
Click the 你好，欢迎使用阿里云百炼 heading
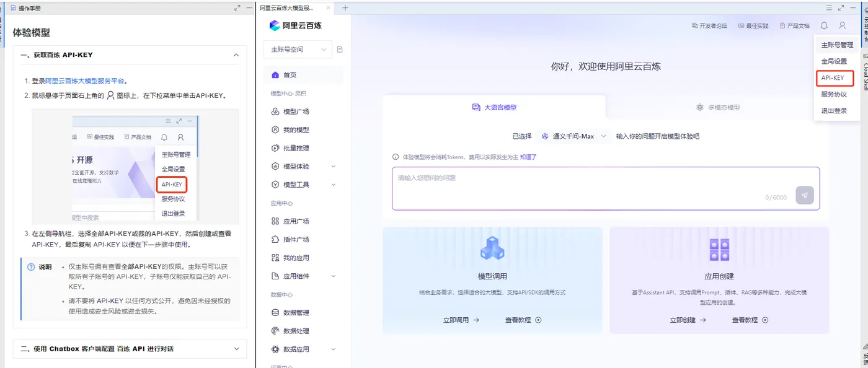pyautogui.click(x=606, y=66)
